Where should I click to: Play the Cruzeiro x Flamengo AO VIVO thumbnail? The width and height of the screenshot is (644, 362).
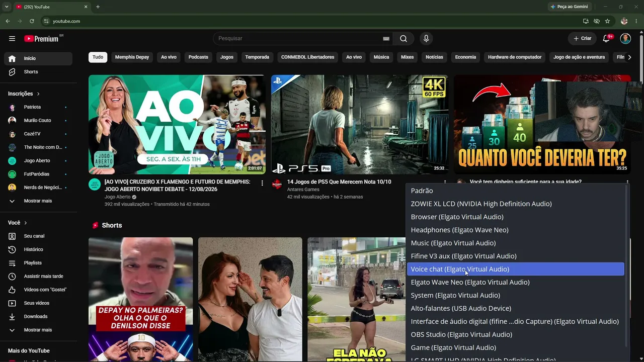coord(177,125)
